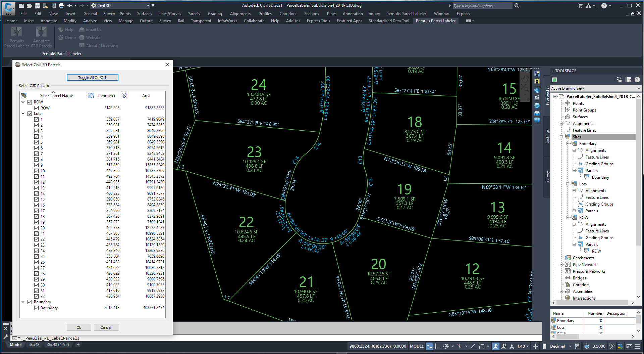The width and height of the screenshot is (644, 354).
Task: Uncheck the Lot 10 parcel checkbox
Action: click(36, 171)
